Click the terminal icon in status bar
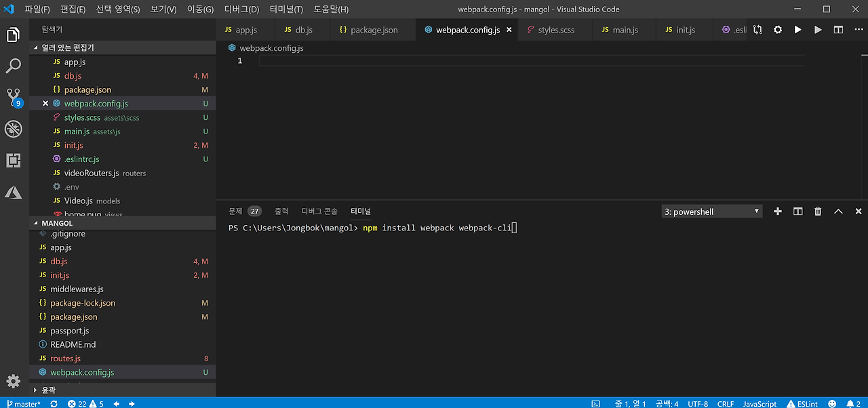This screenshot has height=408, width=868. [595, 404]
